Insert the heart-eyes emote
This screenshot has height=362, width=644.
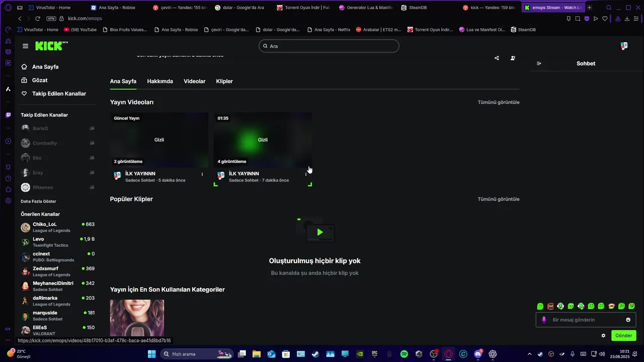(x=632, y=306)
